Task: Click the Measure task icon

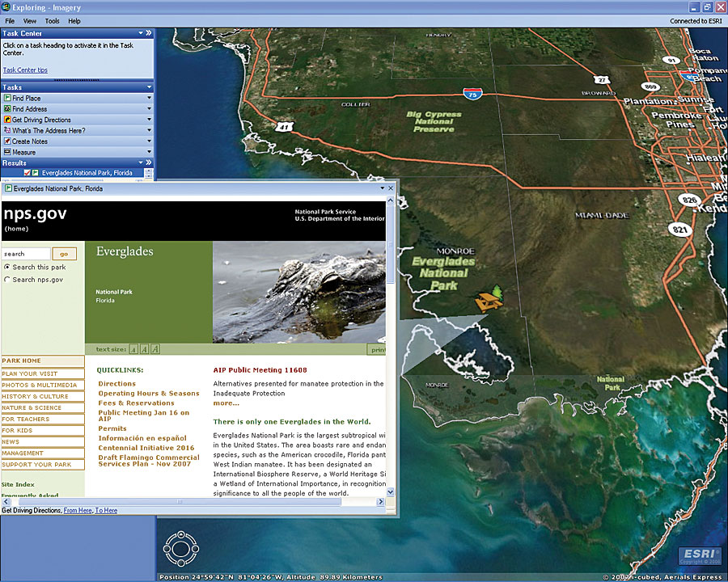Action: point(7,152)
